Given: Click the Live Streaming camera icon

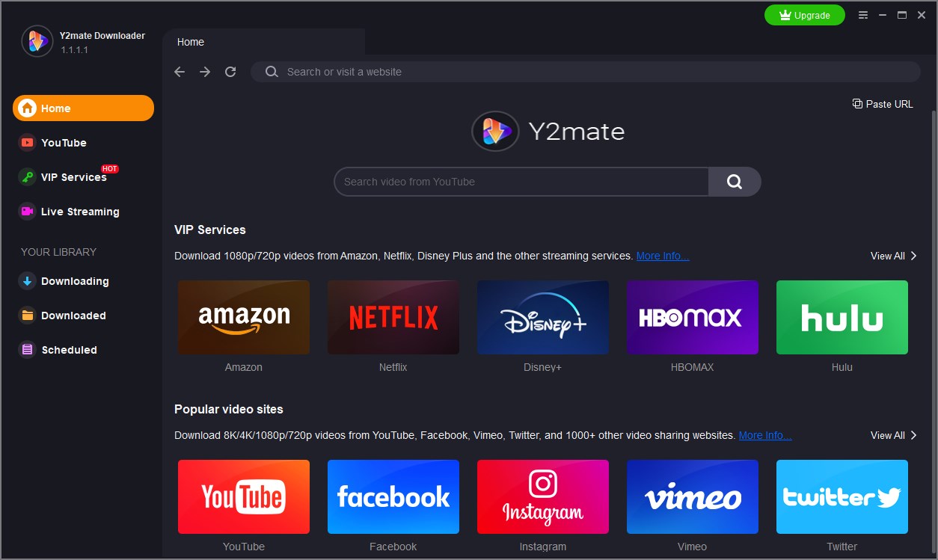Looking at the screenshot, I should [27, 212].
